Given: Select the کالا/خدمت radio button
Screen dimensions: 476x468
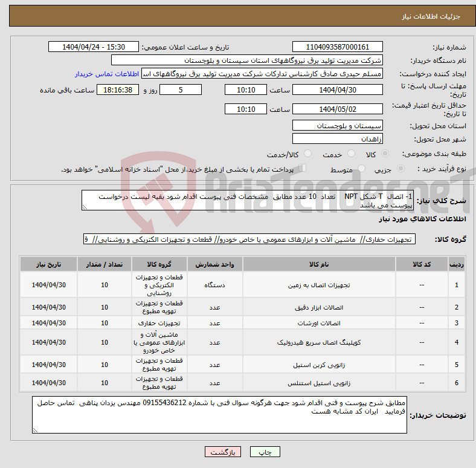Looking at the screenshot, I should coord(308,154).
